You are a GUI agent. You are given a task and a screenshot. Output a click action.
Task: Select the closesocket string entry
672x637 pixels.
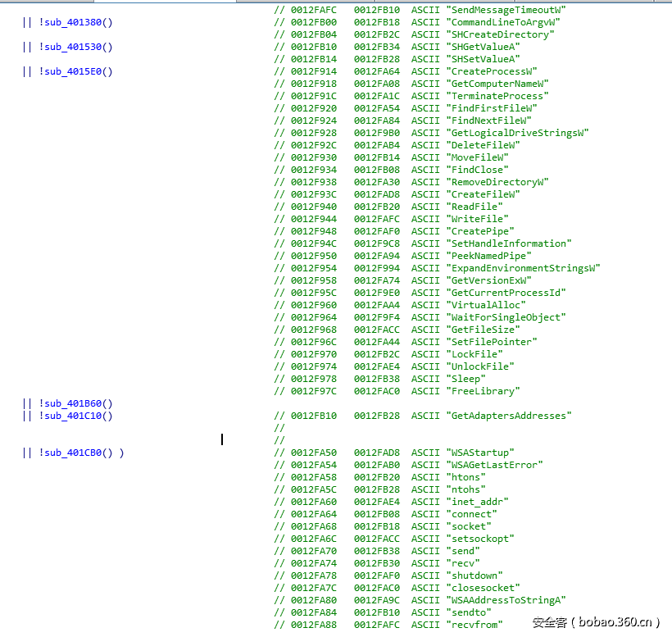coord(483,588)
